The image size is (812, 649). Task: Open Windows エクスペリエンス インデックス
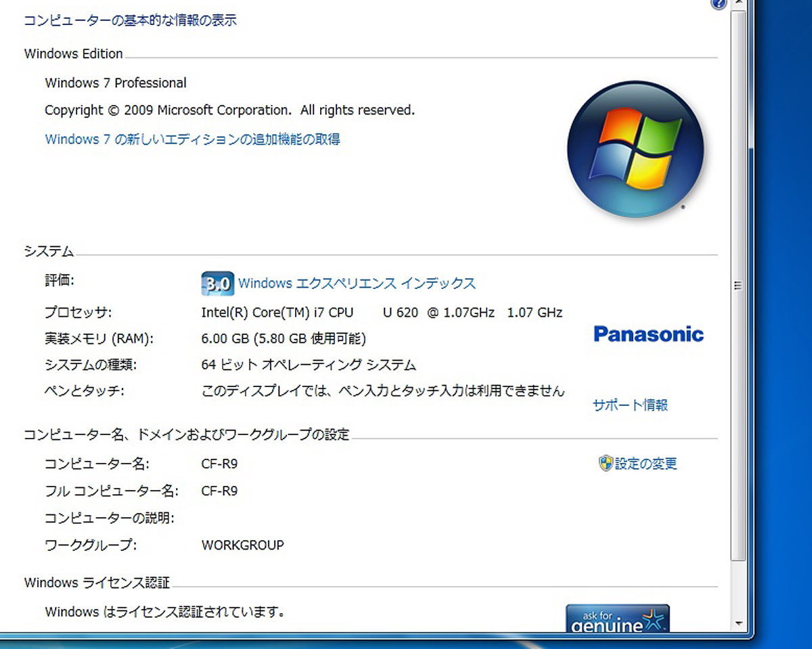357,284
